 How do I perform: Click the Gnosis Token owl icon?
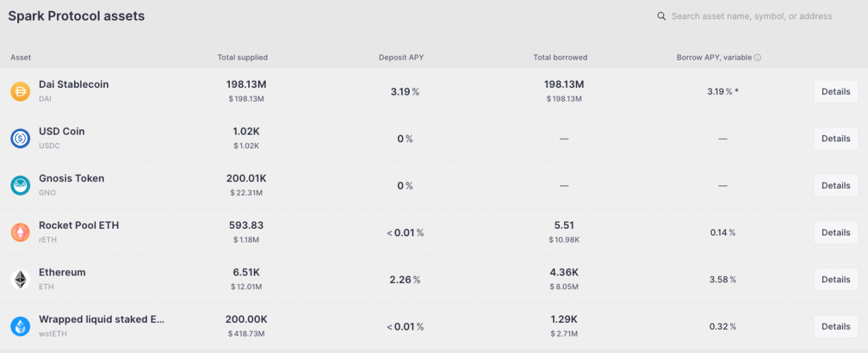pos(20,185)
